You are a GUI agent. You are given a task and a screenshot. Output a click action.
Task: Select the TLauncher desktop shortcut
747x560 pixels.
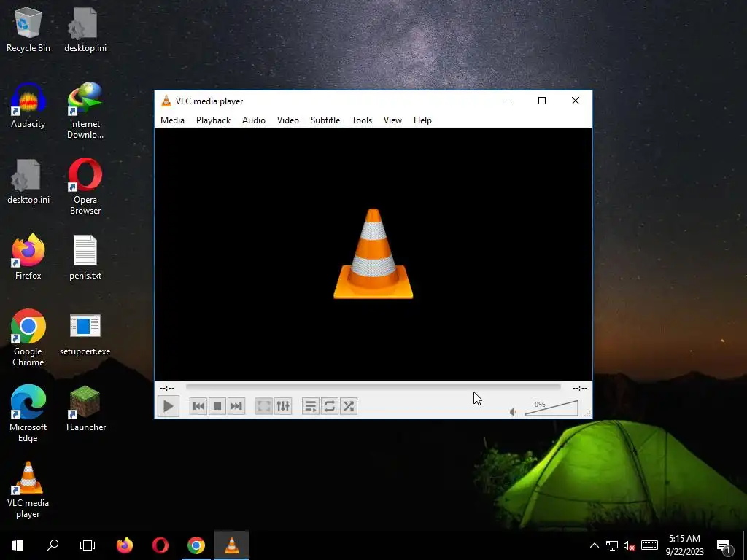click(x=85, y=409)
